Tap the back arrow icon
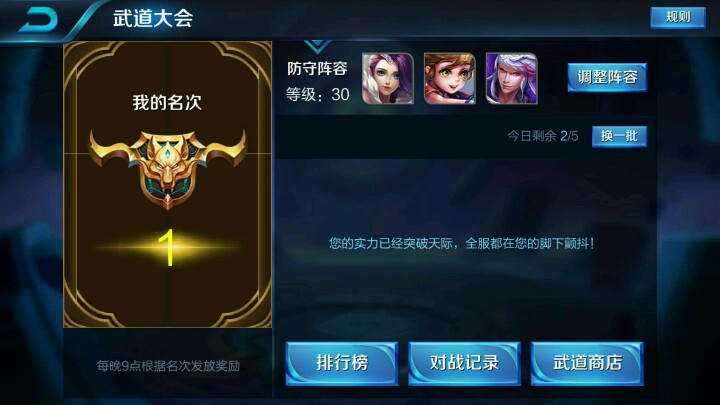 (x=39, y=19)
